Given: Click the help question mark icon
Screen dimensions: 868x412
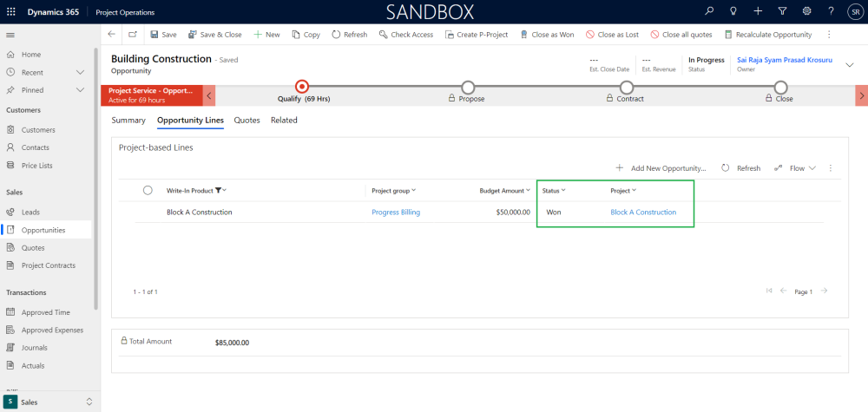Looking at the screenshot, I should pos(831,11).
